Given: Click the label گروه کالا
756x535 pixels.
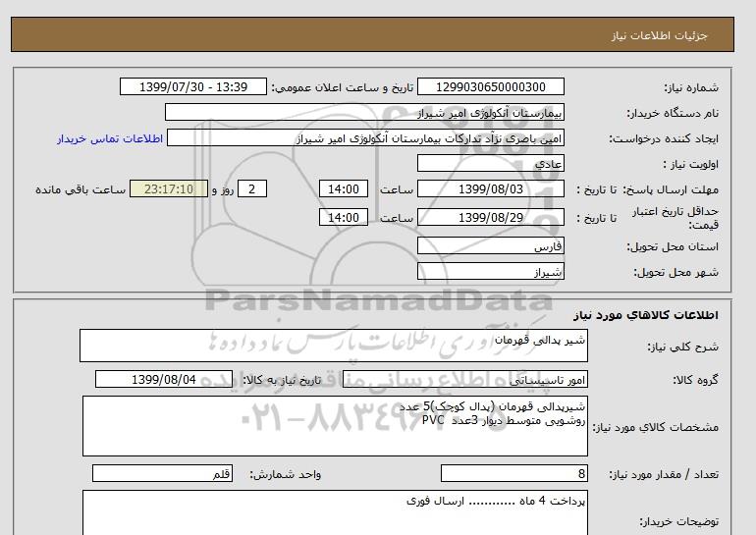Looking at the screenshot, I should click(696, 380).
